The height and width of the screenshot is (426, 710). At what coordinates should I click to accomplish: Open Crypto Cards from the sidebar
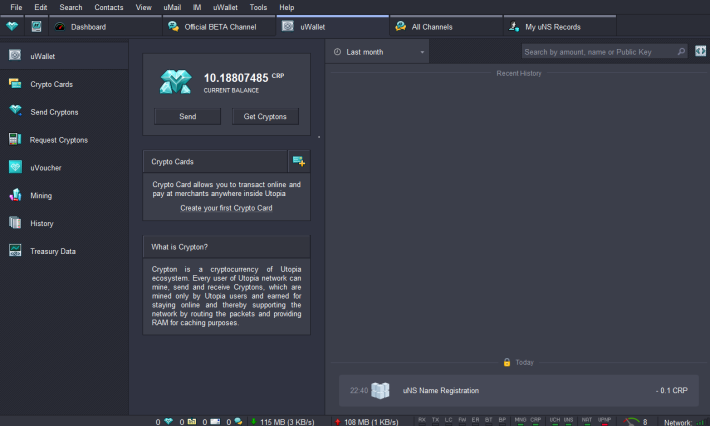[64, 84]
